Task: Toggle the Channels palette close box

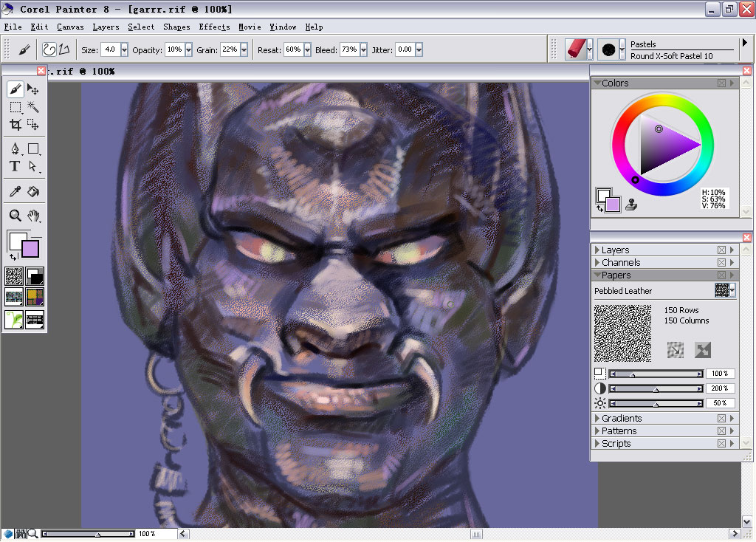Action: coord(721,262)
